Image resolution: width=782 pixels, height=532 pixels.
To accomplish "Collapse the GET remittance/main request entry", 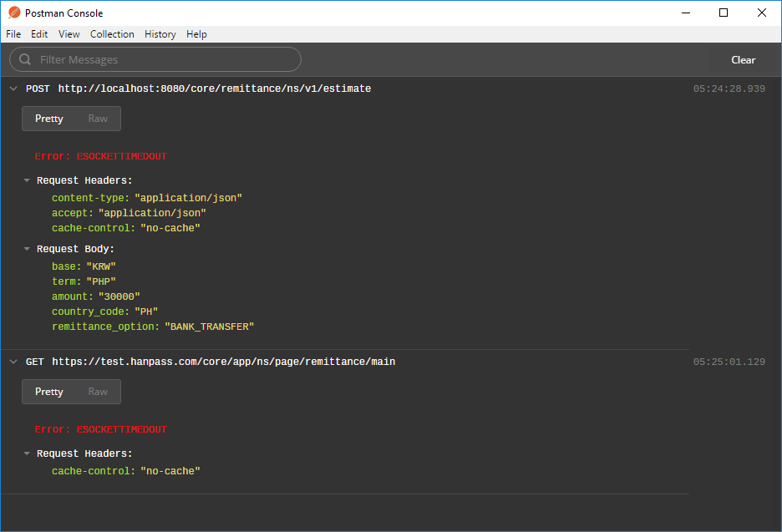I will click(x=13, y=361).
